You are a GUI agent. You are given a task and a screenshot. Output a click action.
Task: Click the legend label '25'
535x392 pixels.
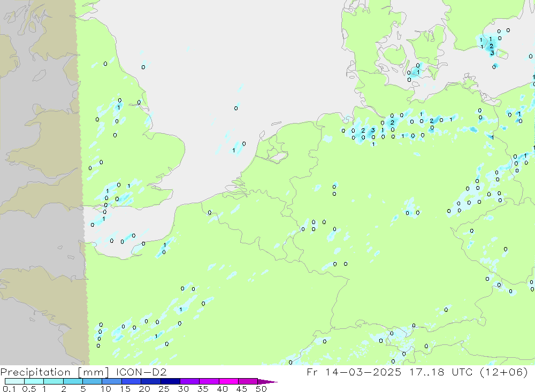click(x=164, y=389)
